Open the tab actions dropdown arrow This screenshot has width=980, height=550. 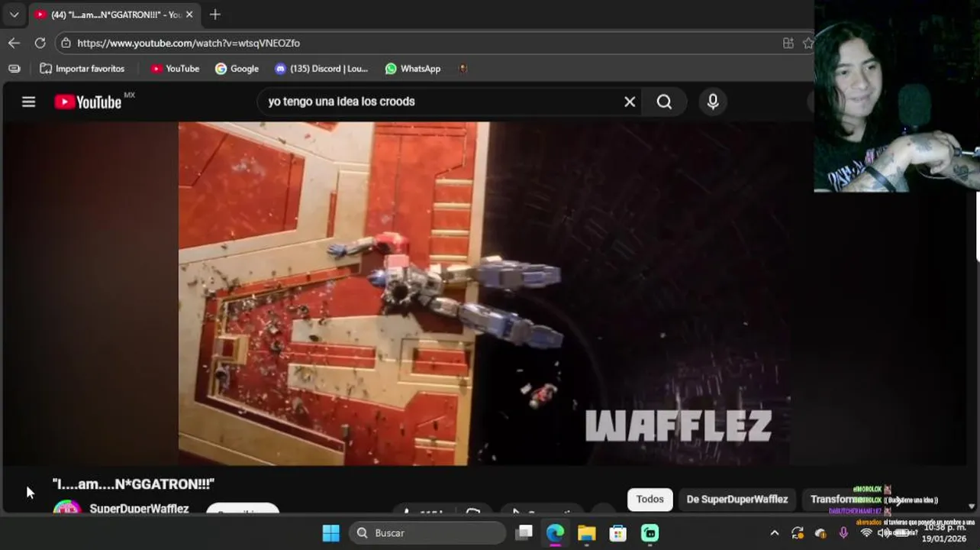pos(14,15)
